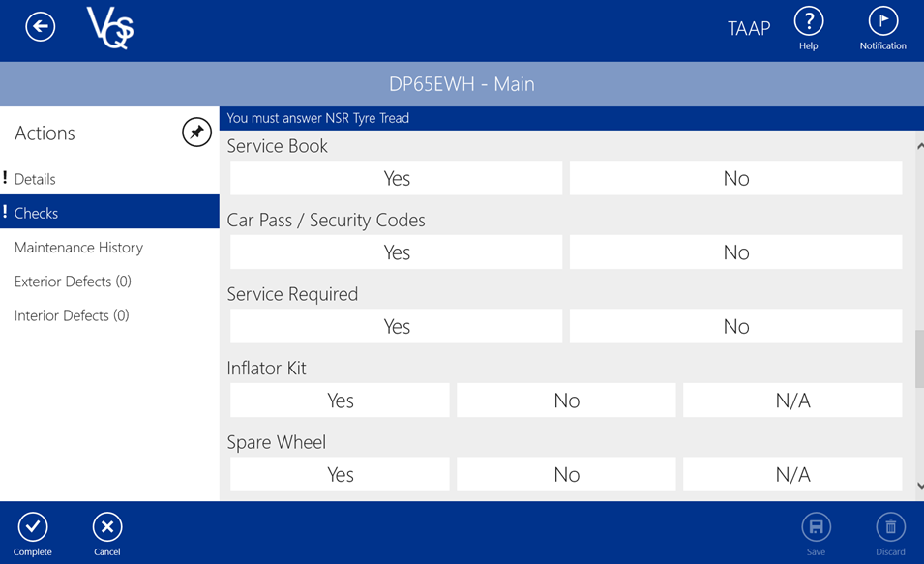Click the VQS logo

[x=110, y=27]
